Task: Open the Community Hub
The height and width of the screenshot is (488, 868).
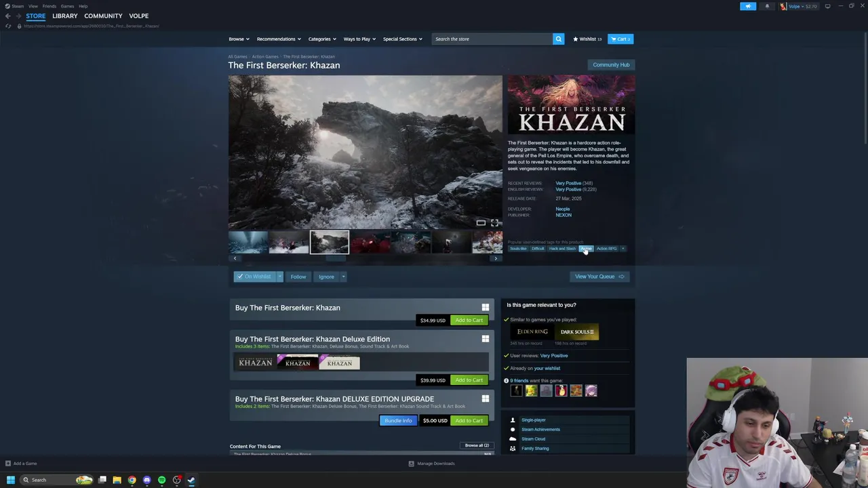Action: click(x=611, y=65)
